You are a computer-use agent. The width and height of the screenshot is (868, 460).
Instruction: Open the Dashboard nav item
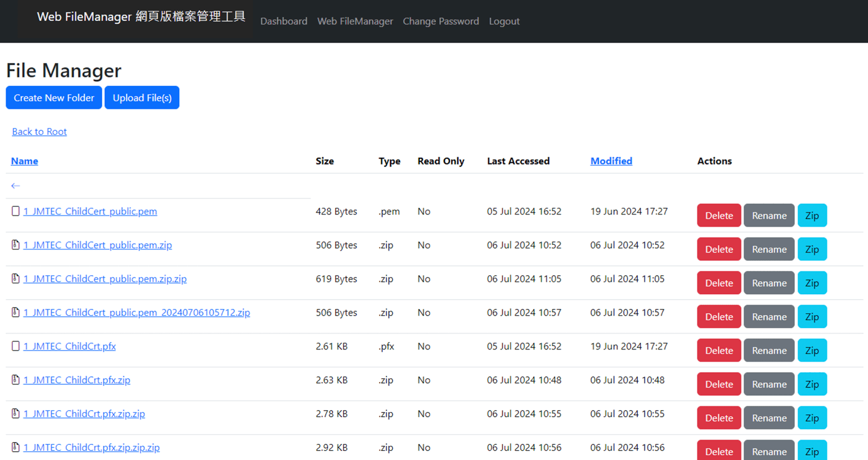click(x=284, y=21)
